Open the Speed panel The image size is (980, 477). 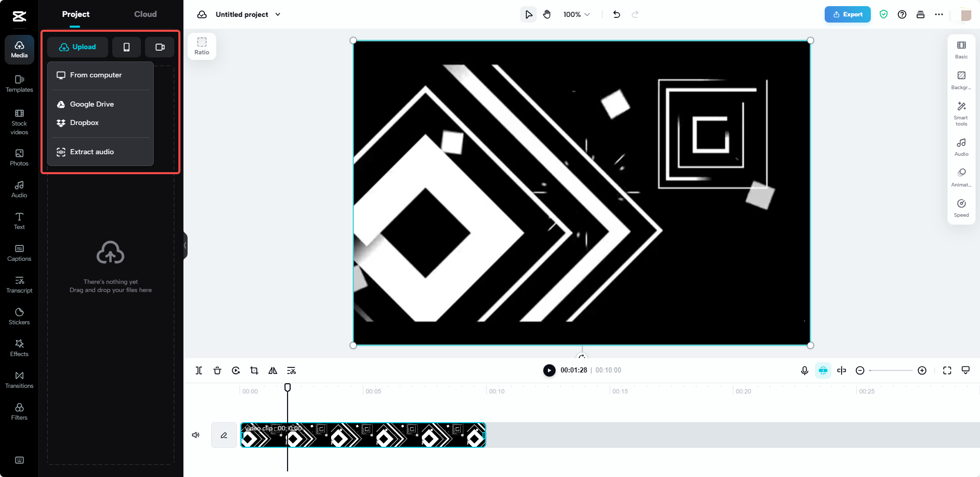coord(961,207)
